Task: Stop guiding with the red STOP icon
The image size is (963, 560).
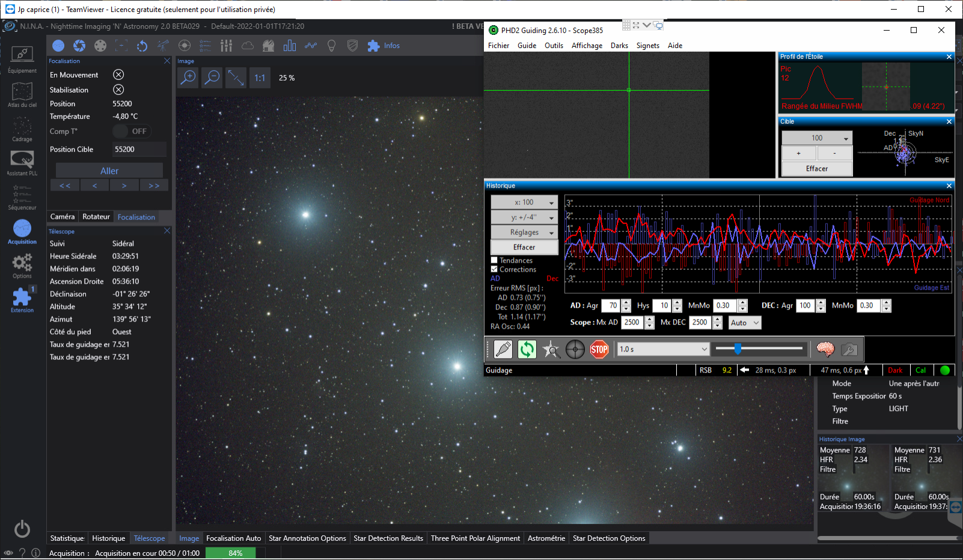Action: pos(599,349)
